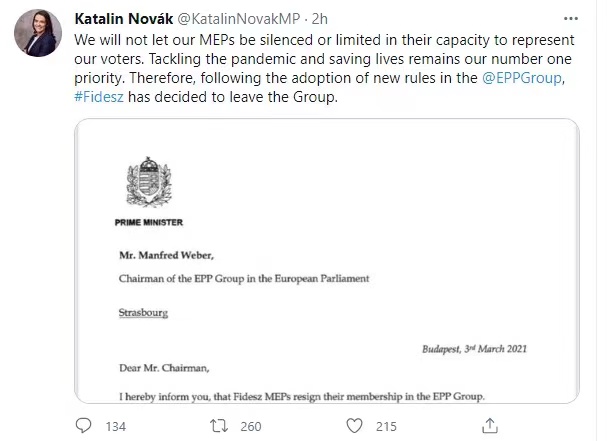
Task: Open the share tweet icon
Action: (490, 426)
